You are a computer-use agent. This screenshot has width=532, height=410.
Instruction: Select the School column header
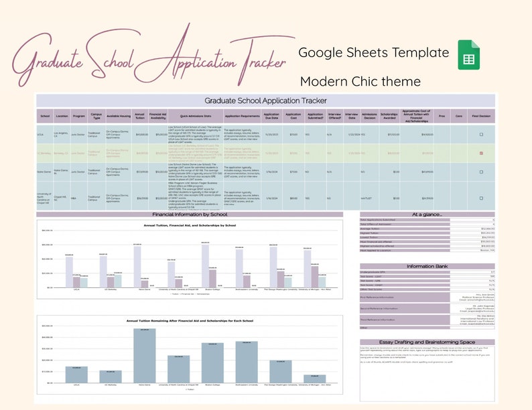coord(45,116)
